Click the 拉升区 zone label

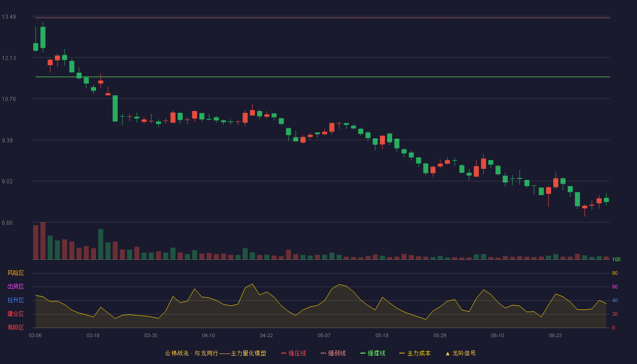[15, 300]
